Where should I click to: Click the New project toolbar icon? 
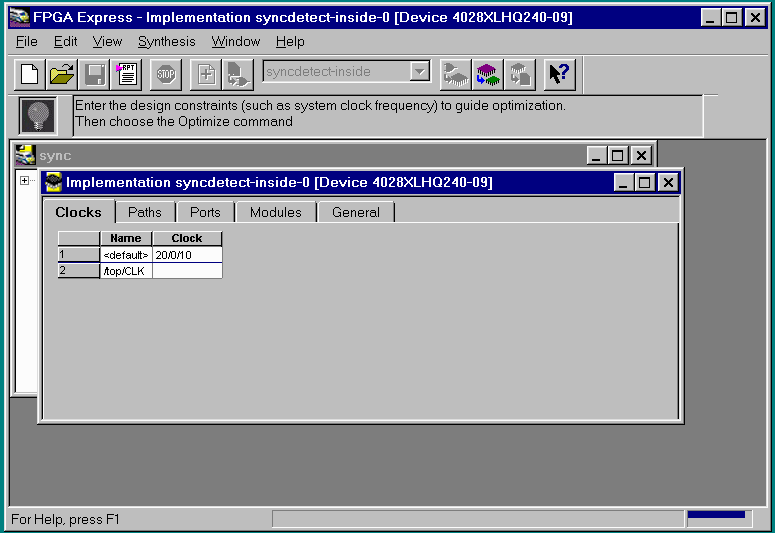[x=30, y=73]
